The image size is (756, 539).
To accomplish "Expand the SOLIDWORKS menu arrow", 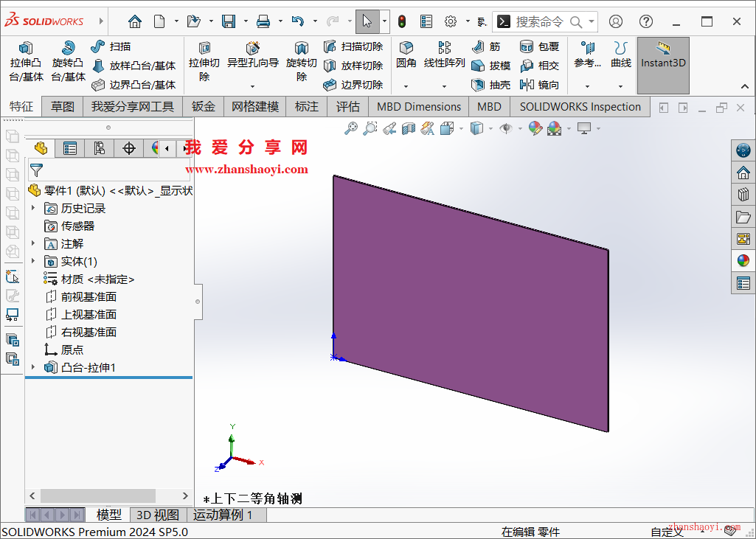I will (101, 21).
